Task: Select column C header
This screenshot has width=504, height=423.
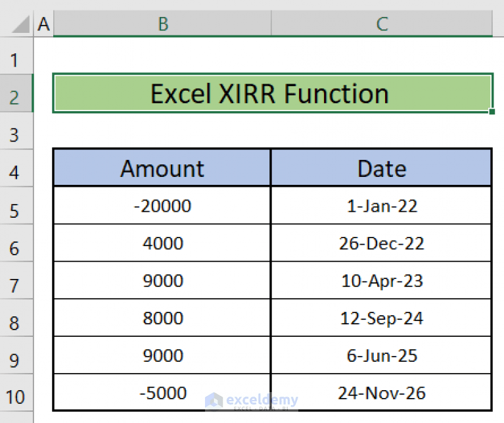Action: 382,24
